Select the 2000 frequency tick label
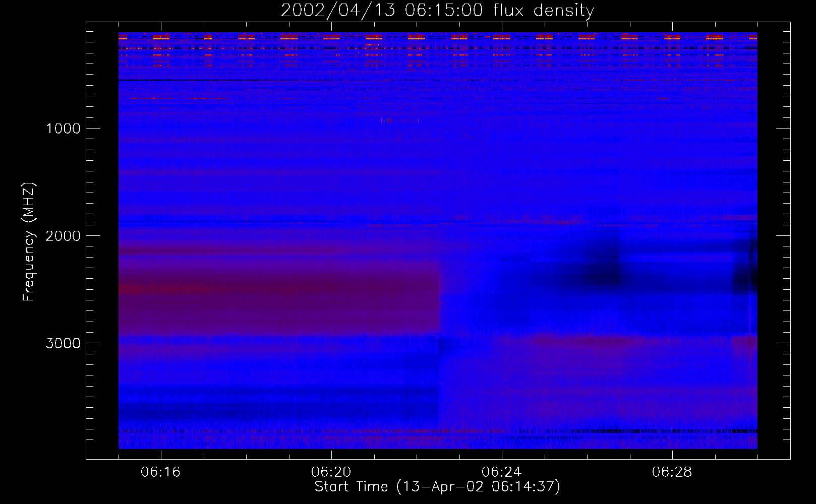The height and width of the screenshot is (504, 816). pyautogui.click(x=64, y=236)
